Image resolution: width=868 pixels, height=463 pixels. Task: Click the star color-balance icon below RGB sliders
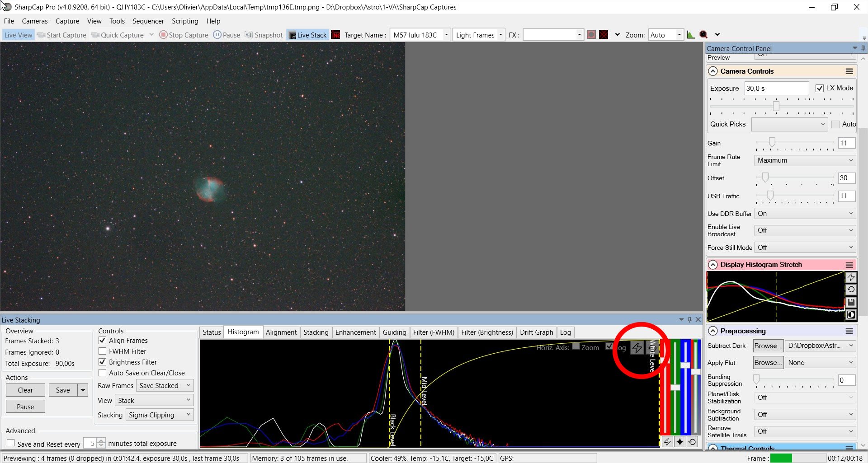[x=679, y=442]
